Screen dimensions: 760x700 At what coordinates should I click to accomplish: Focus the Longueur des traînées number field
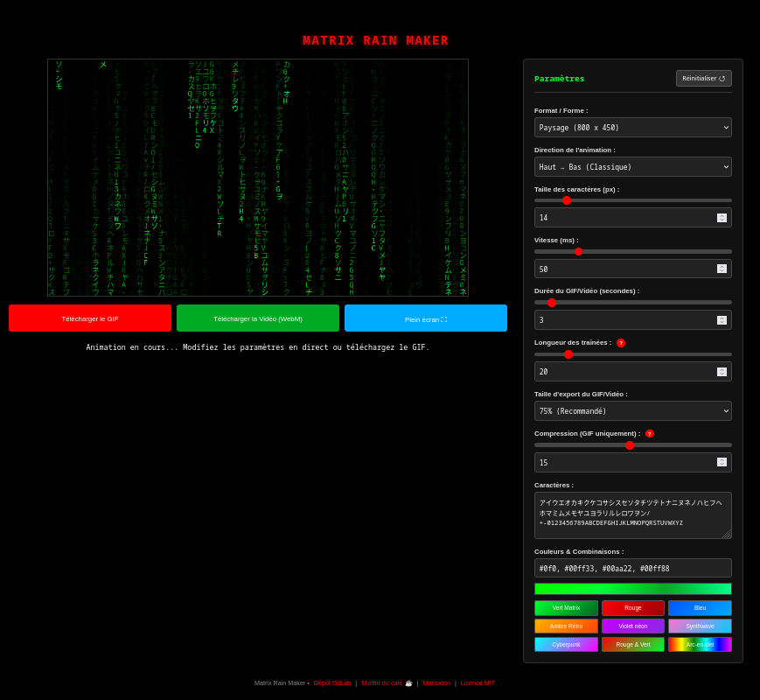pos(633,372)
